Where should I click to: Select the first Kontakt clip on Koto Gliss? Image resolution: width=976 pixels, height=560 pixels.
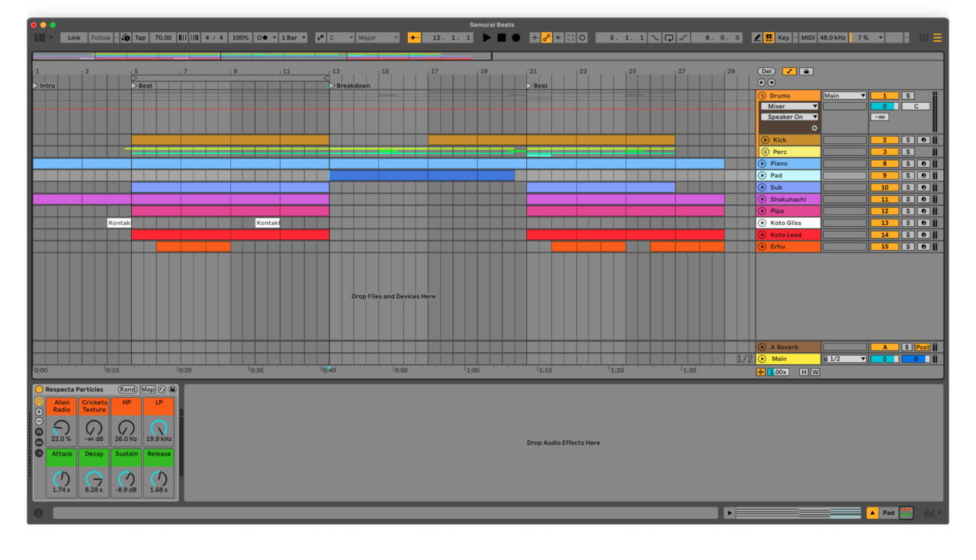119,223
